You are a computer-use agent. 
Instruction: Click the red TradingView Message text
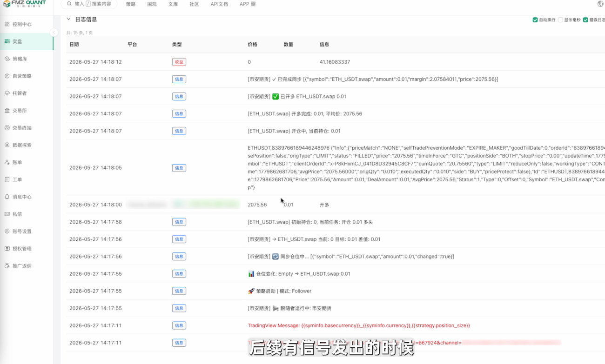click(359, 325)
